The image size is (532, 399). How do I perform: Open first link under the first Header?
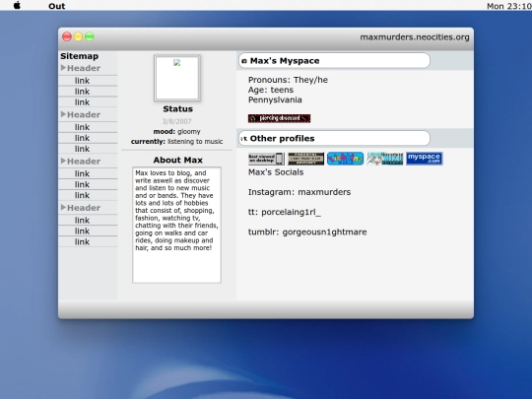pyautogui.click(x=82, y=81)
